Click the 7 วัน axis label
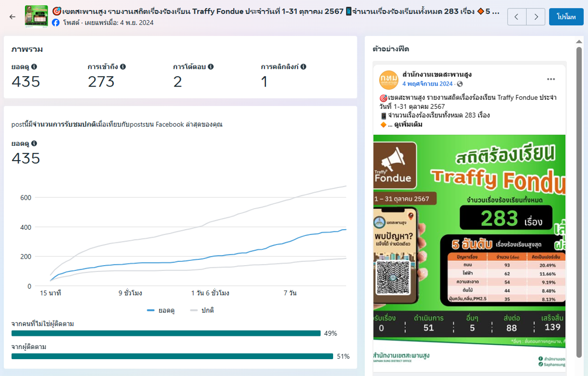588x376 pixels. click(x=290, y=293)
